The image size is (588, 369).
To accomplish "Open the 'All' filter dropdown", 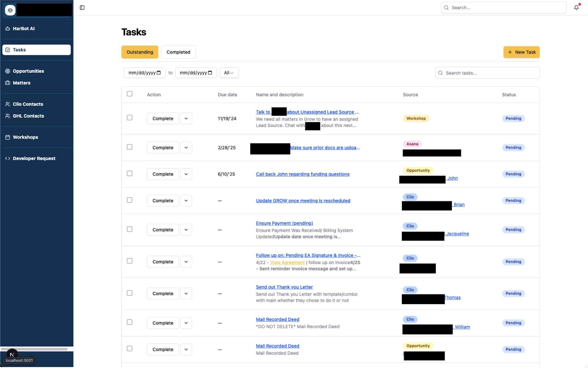I will [x=229, y=73].
